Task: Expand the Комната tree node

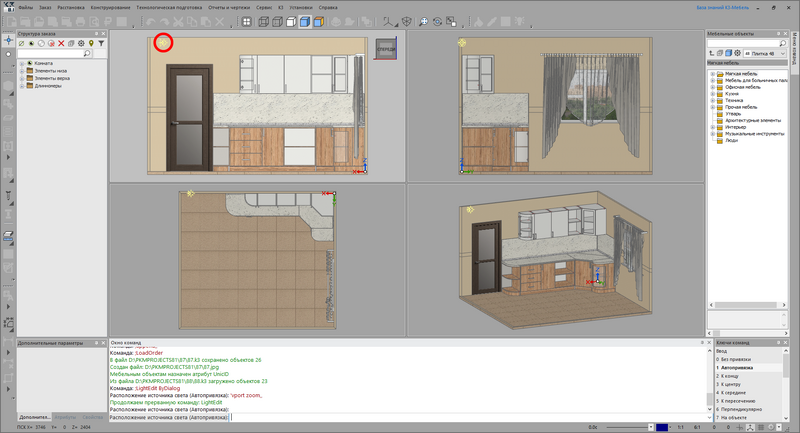Action: pos(22,64)
